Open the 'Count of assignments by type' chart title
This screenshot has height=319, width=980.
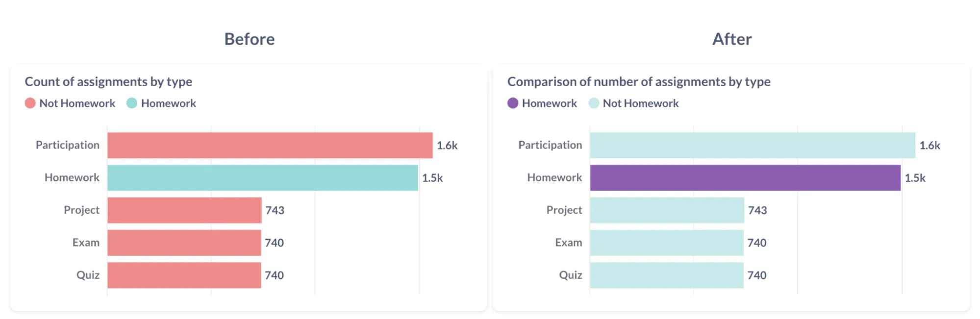(108, 82)
